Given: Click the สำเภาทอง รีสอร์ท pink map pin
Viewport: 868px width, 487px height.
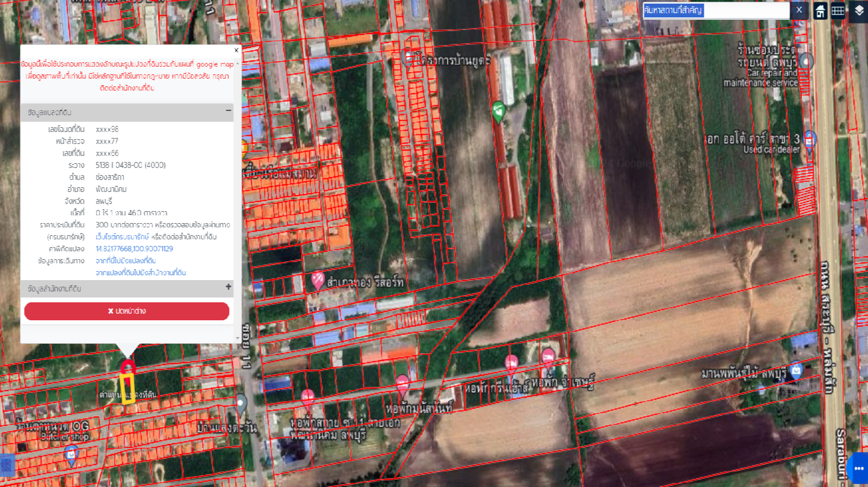Looking at the screenshot, I should pos(318,279).
